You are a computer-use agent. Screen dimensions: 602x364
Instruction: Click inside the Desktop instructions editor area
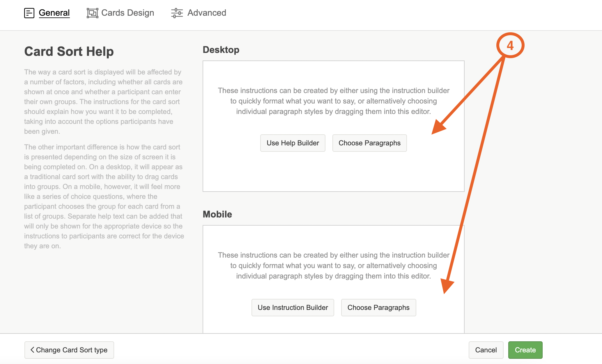333,172
